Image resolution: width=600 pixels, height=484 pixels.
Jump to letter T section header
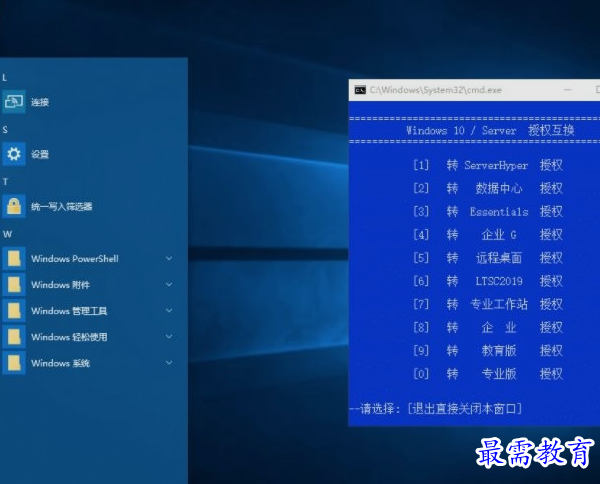coord(5,182)
